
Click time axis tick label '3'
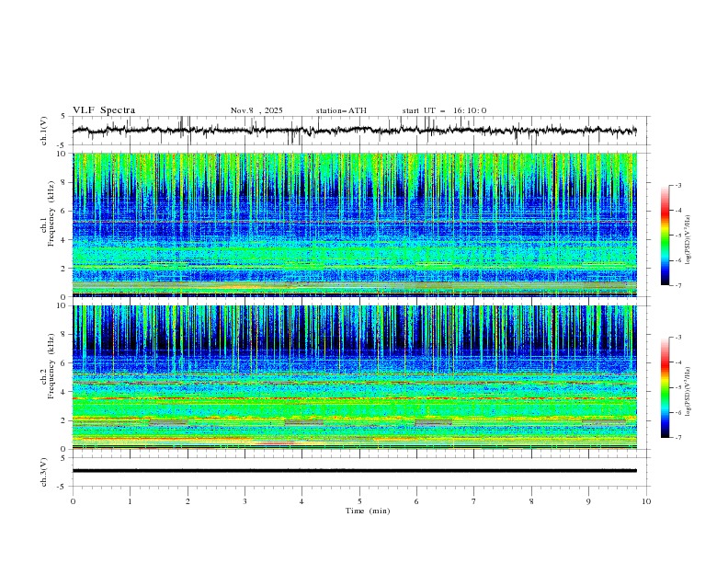coord(245,501)
